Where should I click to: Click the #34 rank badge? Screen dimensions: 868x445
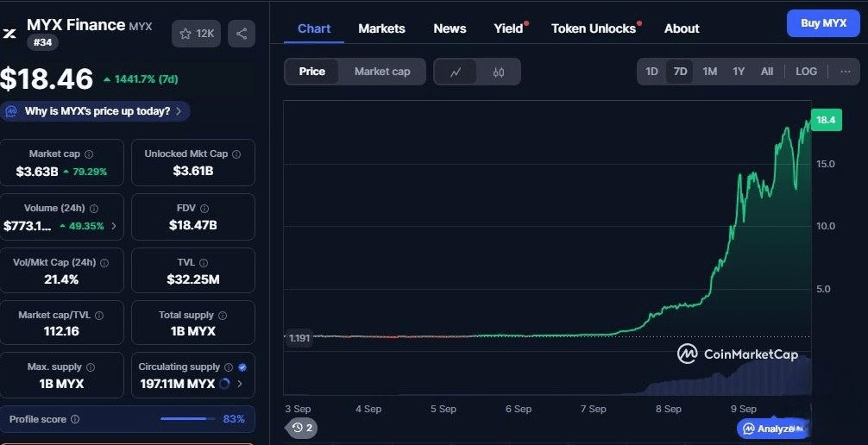42,42
